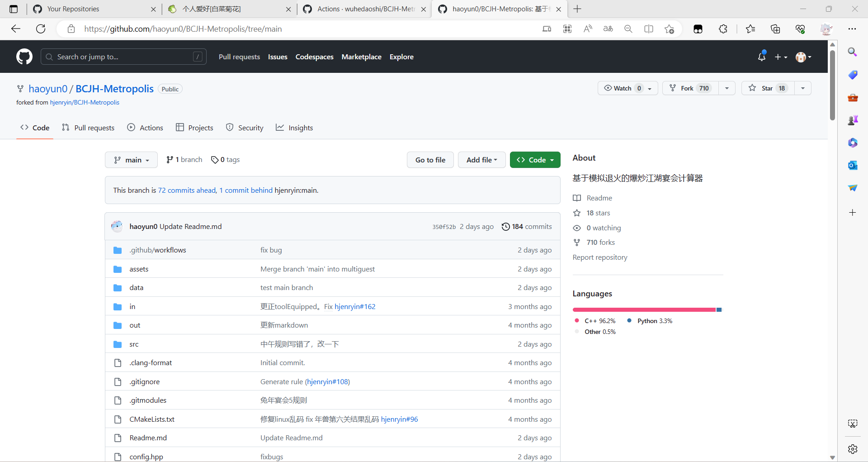Open the Security tab
The width and height of the screenshot is (868, 462).
tap(245, 128)
